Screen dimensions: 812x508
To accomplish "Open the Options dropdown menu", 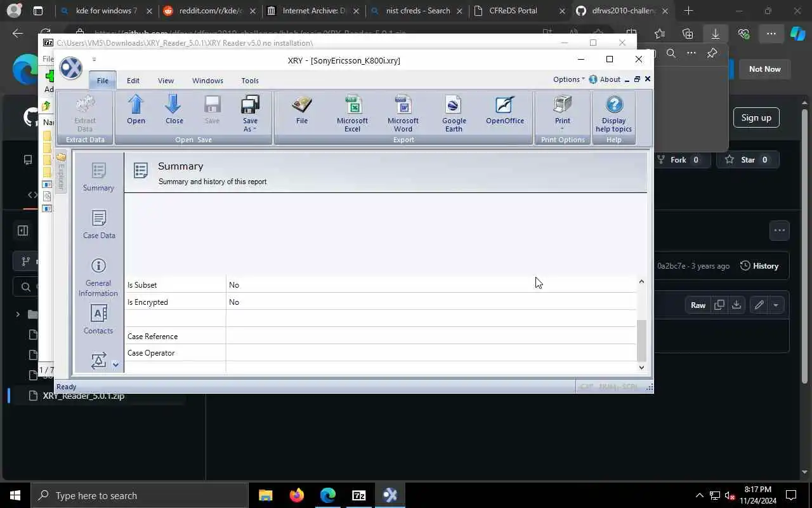I will (568, 79).
